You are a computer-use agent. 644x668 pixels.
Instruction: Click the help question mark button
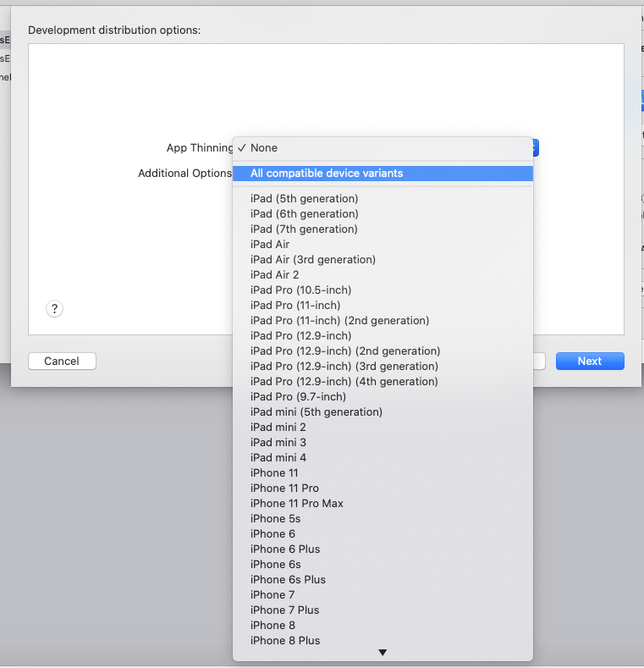(x=54, y=309)
